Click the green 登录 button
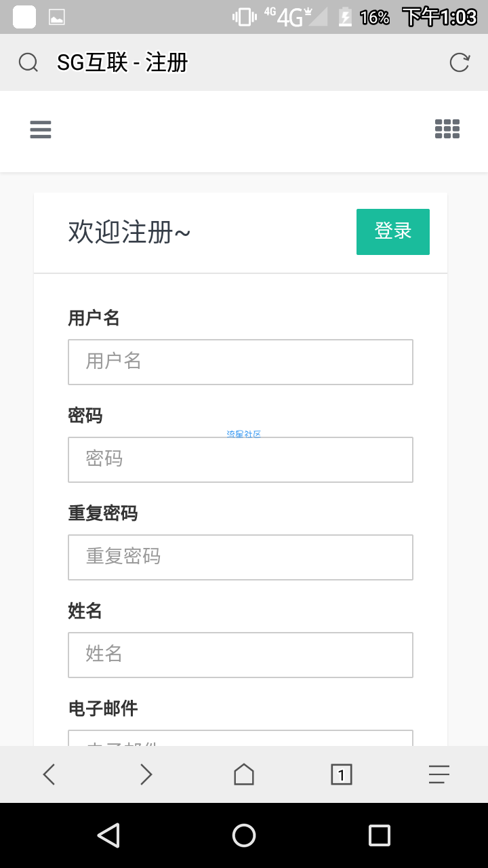This screenshot has width=488, height=868. [x=393, y=232]
